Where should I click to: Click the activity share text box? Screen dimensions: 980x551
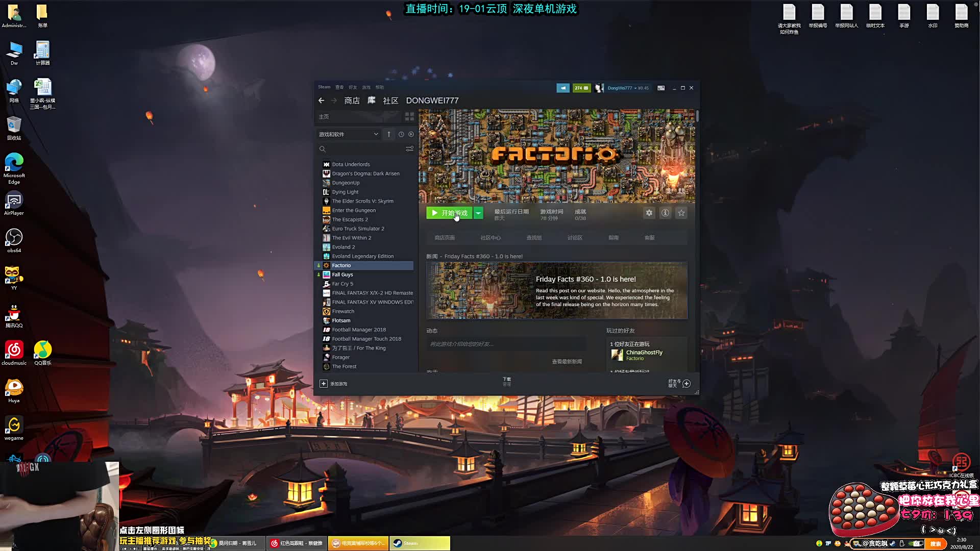[x=506, y=344]
